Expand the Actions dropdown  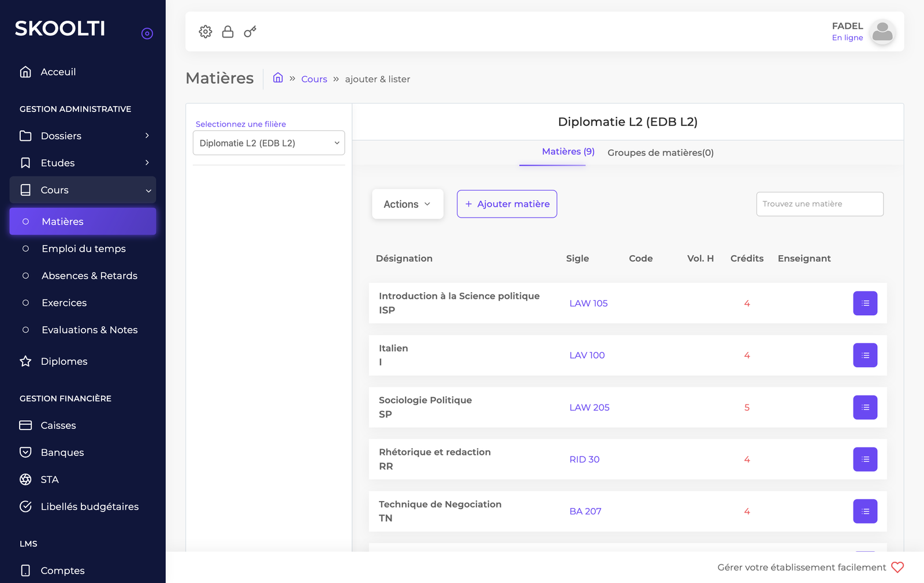[x=407, y=204]
